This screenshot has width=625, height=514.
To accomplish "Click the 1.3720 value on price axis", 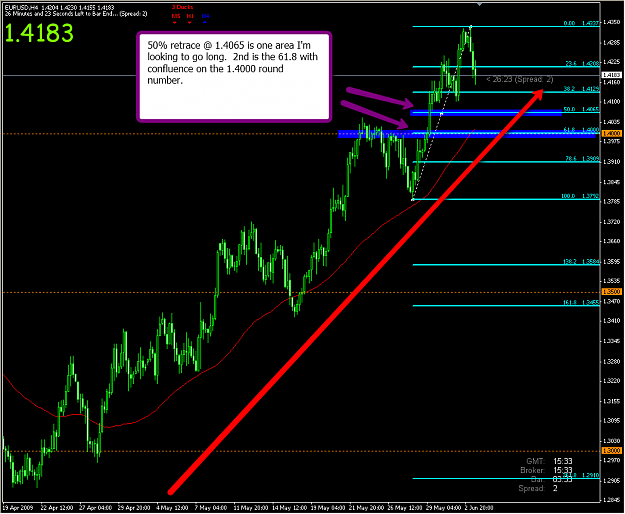I will pyautogui.click(x=612, y=222).
